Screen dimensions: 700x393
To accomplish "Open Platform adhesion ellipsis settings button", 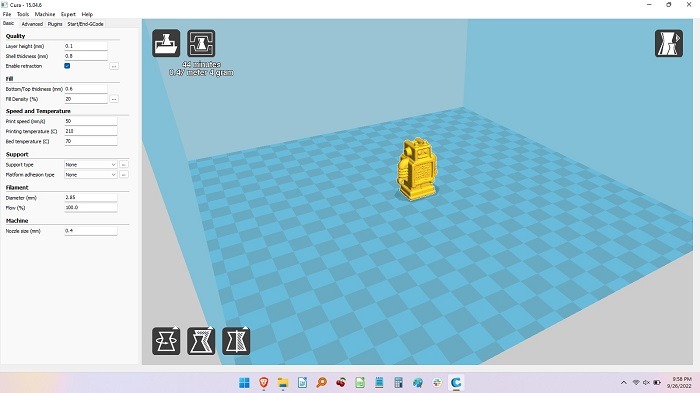I will pyautogui.click(x=124, y=175).
